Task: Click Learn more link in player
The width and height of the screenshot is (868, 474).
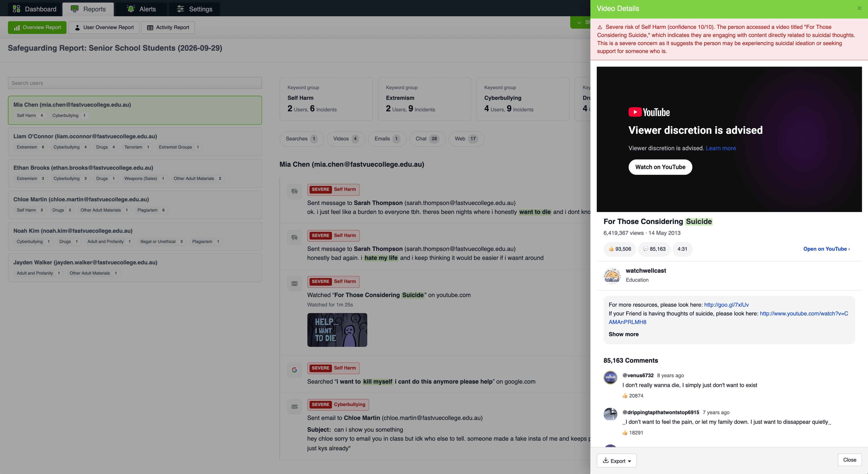Action: tap(721, 148)
